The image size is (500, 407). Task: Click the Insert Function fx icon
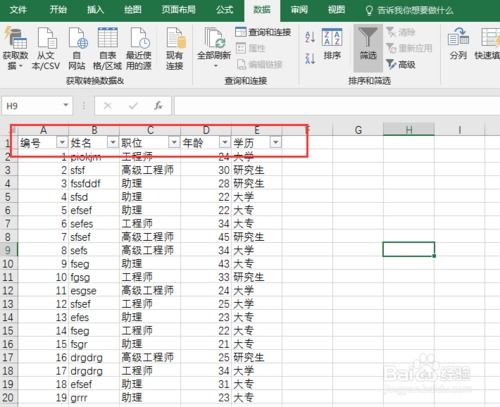[158, 106]
